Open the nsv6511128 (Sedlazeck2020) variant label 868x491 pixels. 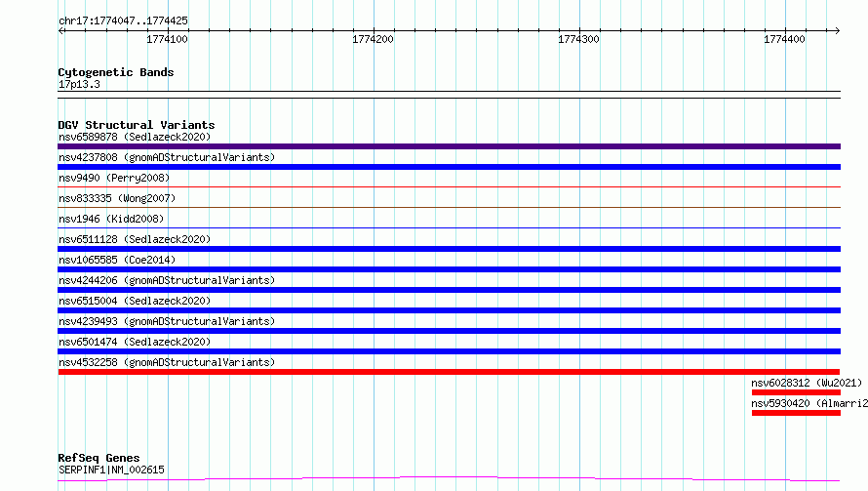point(135,239)
